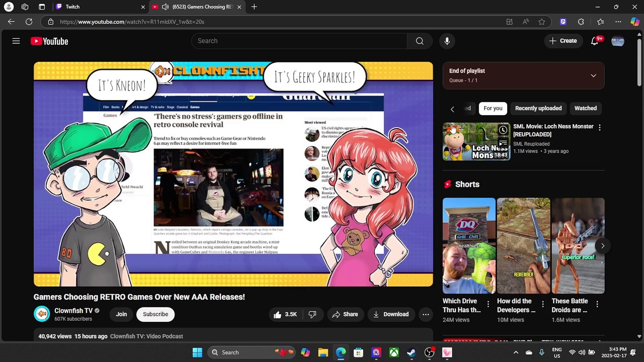Screen dimensions: 644x362
Task: Open options for 'These Battle Droids' short
Action: (x=597, y=304)
